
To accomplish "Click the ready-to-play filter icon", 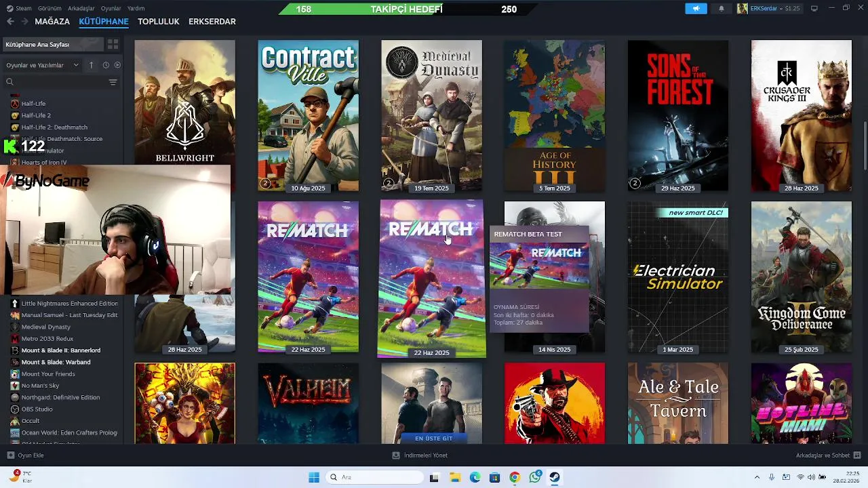I will 117,65.
